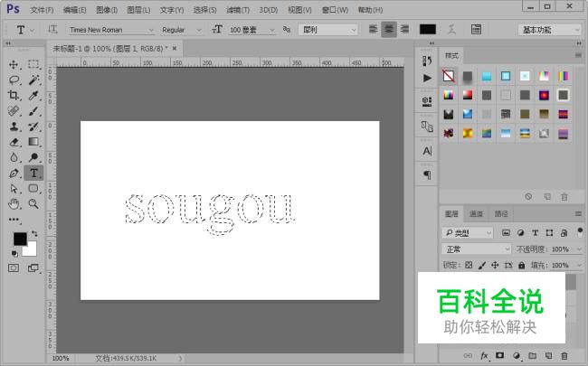This screenshot has width=588, height=366.
Task: Select the Rectangular Marquee tool
Action: 33,64
